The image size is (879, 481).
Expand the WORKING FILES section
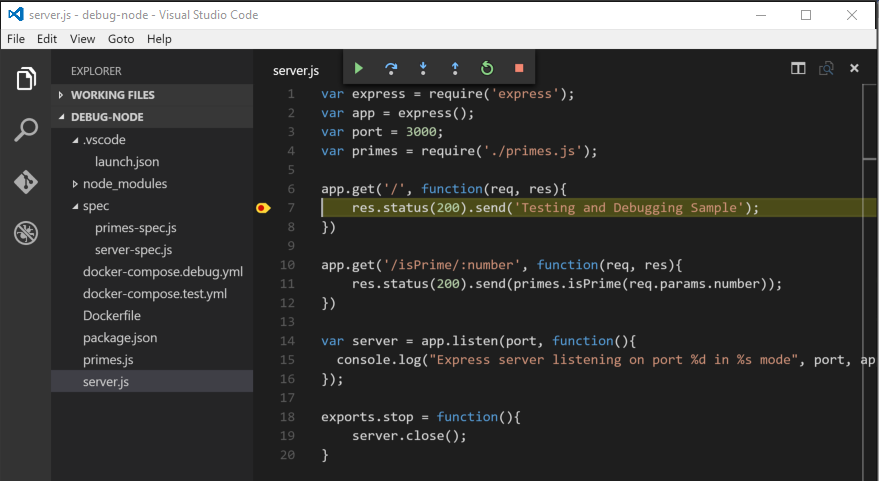pos(151,95)
